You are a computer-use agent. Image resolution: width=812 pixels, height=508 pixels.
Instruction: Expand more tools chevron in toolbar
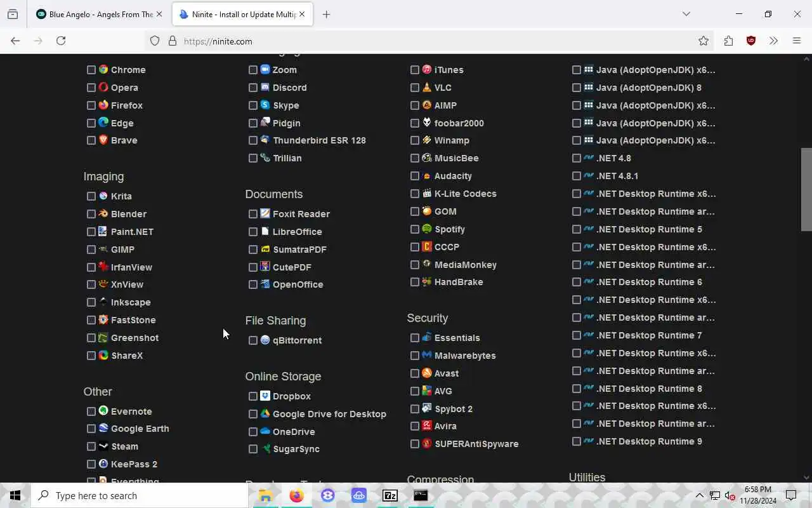774,41
